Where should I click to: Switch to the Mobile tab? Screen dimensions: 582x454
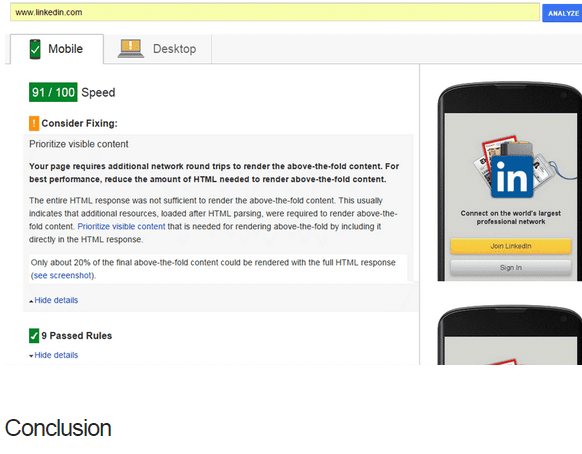click(x=57, y=49)
